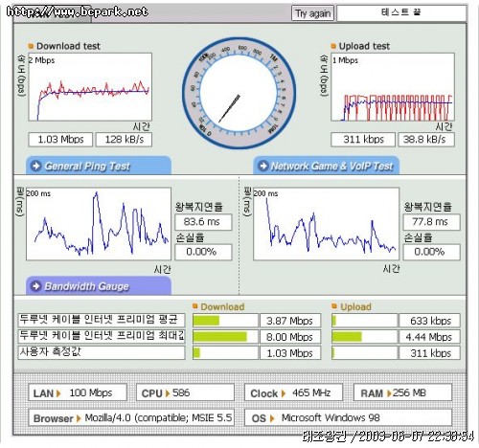The image size is (479, 448).
Task: Click the 633 kbps value
Action: point(430,321)
